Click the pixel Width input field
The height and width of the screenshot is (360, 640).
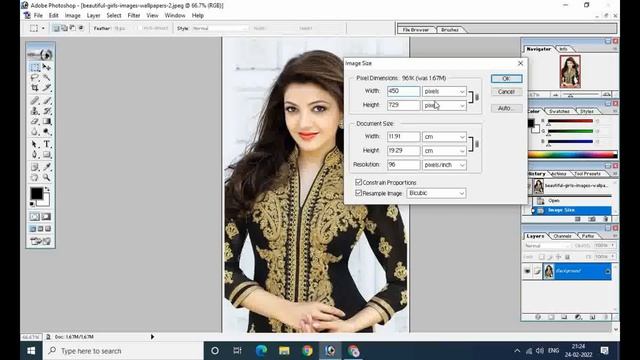(x=403, y=91)
